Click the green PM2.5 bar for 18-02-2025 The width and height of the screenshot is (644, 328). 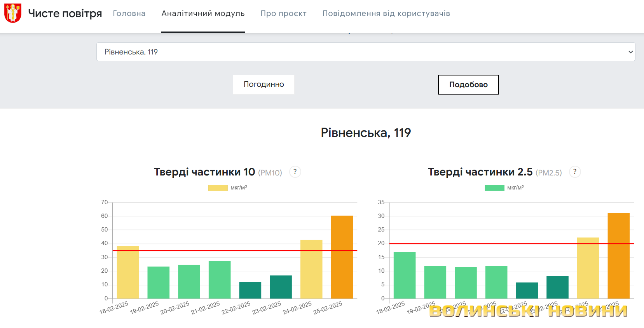point(404,275)
